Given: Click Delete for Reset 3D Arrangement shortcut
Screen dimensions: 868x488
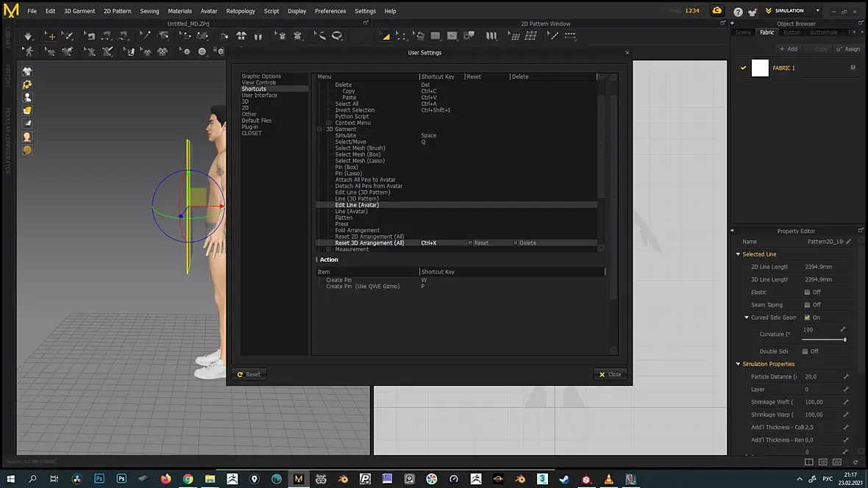Looking at the screenshot, I should (x=524, y=243).
